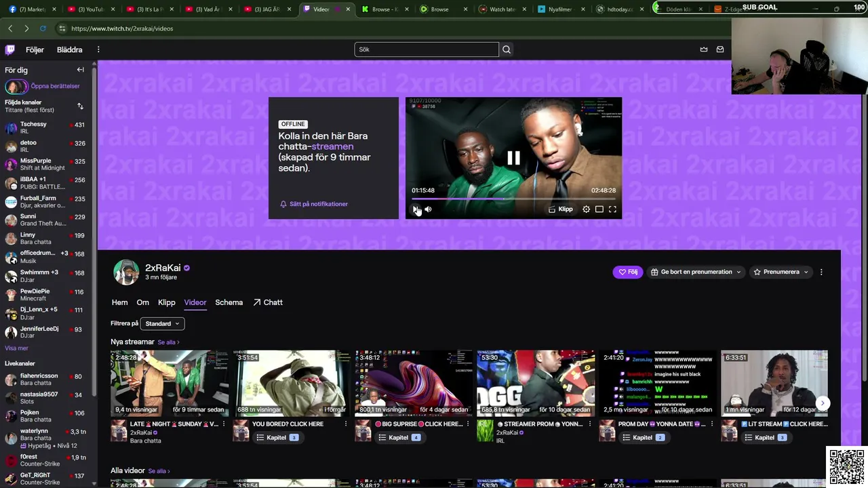
Task: Enter fullscreen on the video player
Action: click(x=612, y=209)
